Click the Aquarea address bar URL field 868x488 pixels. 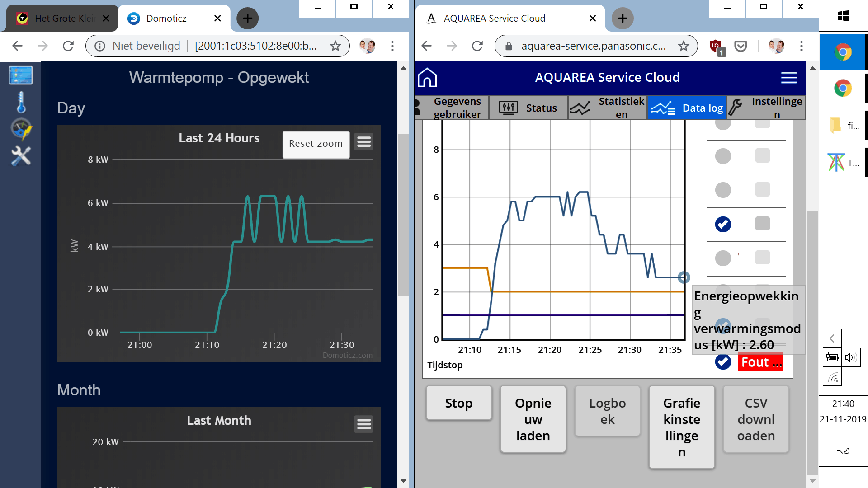coord(593,46)
